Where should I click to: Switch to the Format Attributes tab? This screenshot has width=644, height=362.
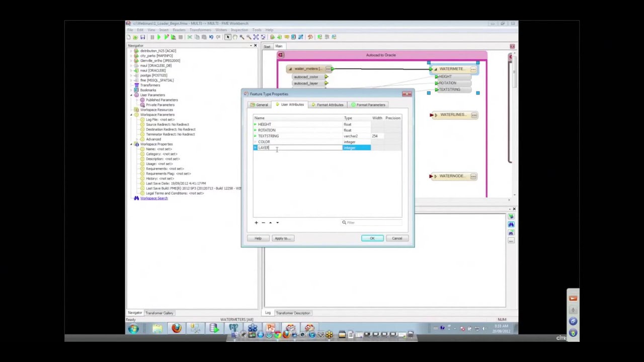[328, 105]
